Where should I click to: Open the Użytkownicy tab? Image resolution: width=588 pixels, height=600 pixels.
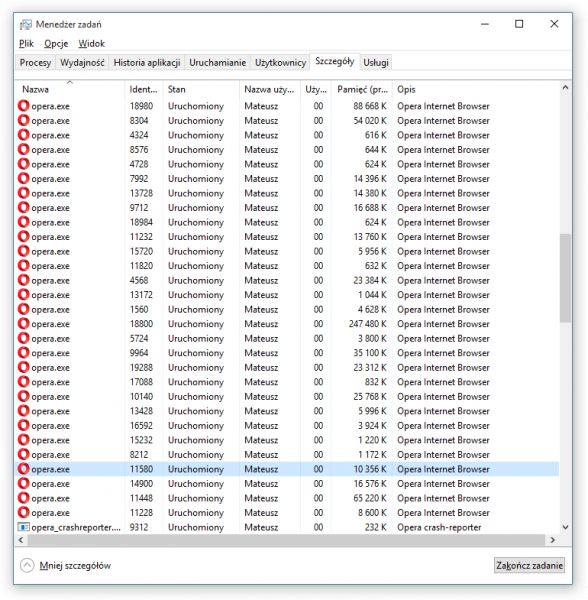(280, 62)
